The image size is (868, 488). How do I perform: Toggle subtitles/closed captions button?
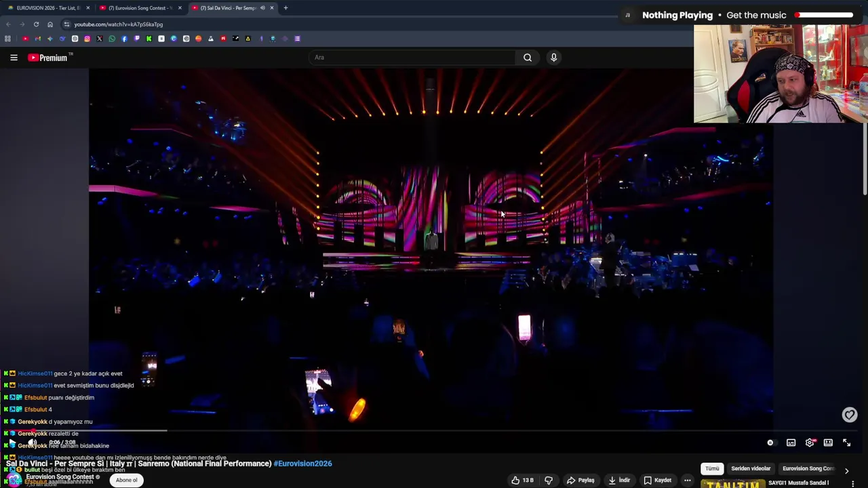(x=791, y=443)
